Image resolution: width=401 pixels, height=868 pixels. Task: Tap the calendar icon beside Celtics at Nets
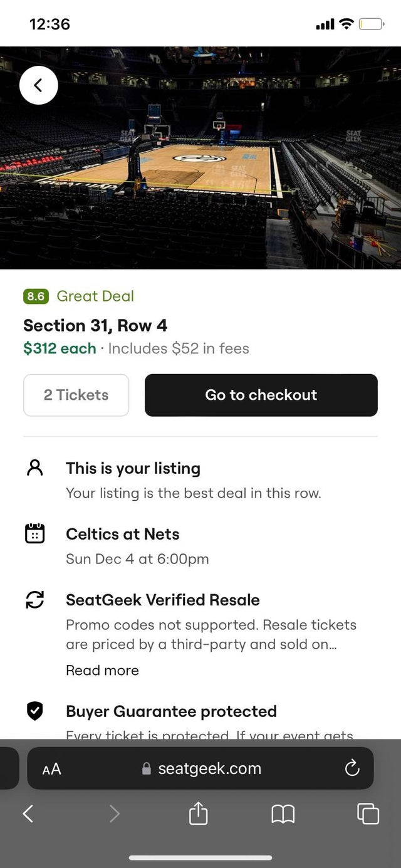tap(34, 533)
